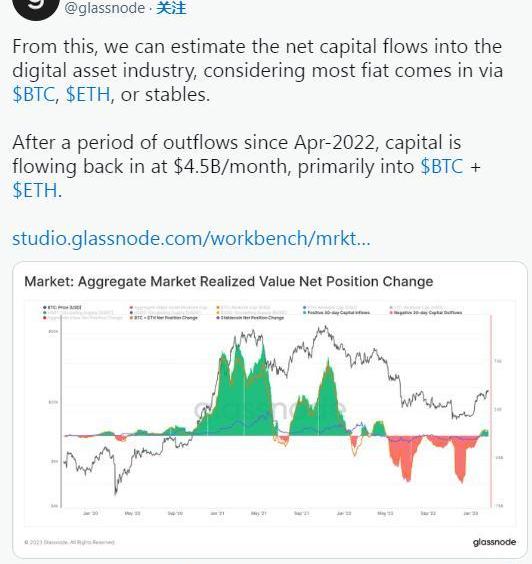This screenshot has width=532, height=564.
Task: Open the @glassnode profile handle
Action: pos(105,8)
